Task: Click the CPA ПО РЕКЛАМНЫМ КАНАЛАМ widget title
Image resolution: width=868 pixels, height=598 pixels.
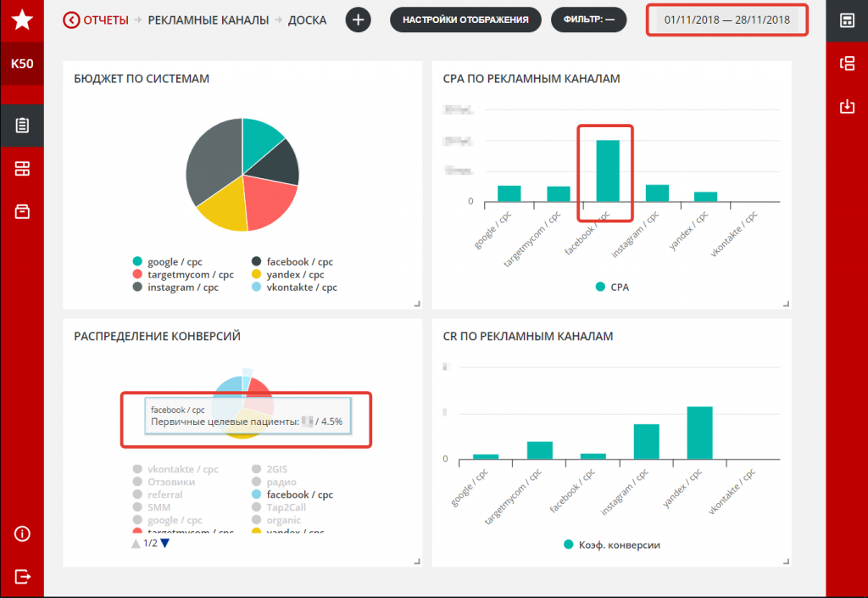Action: [531, 79]
